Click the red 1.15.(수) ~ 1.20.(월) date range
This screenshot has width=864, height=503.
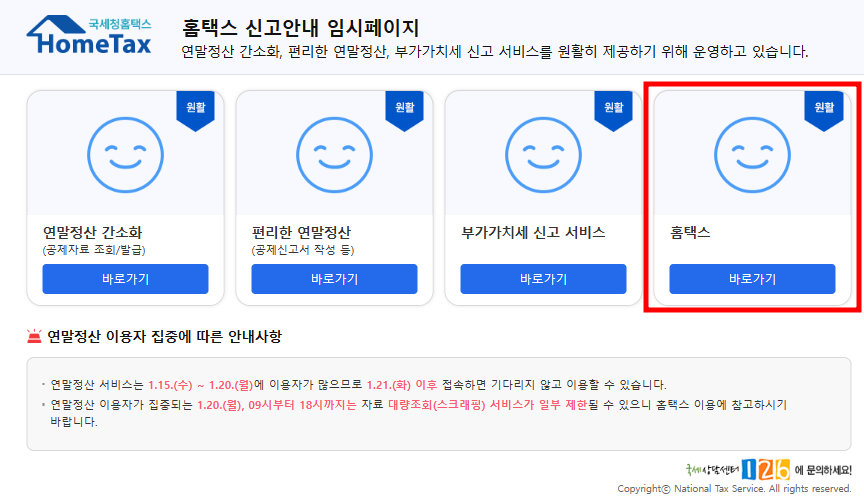coord(201,385)
